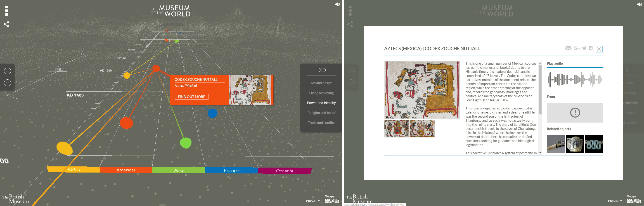Toggle the eye visibility icon in theme panel

[x=322, y=70]
